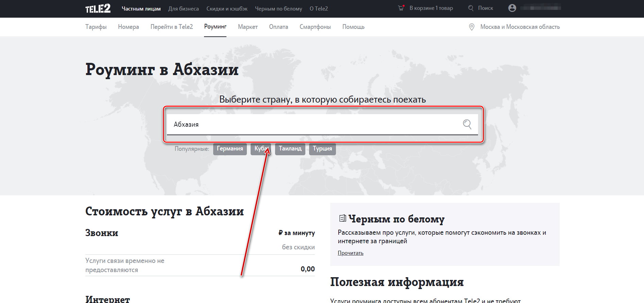Select the Роуминг tab

coord(215,27)
